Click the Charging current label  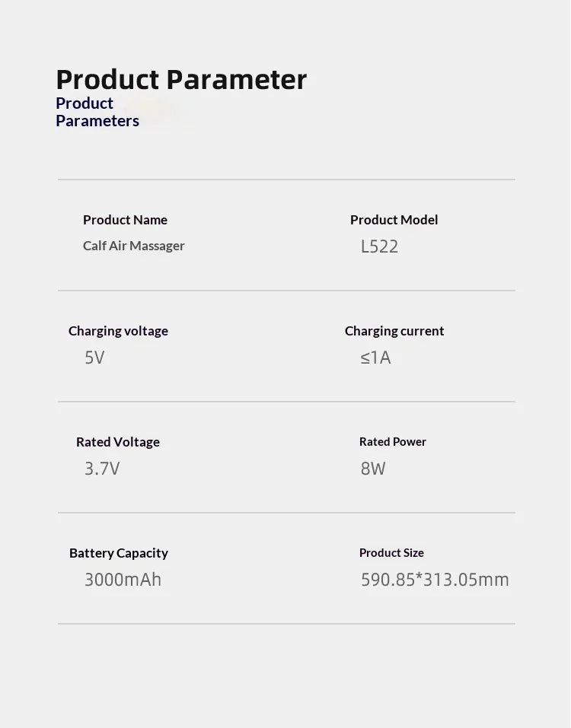pyautogui.click(x=394, y=331)
